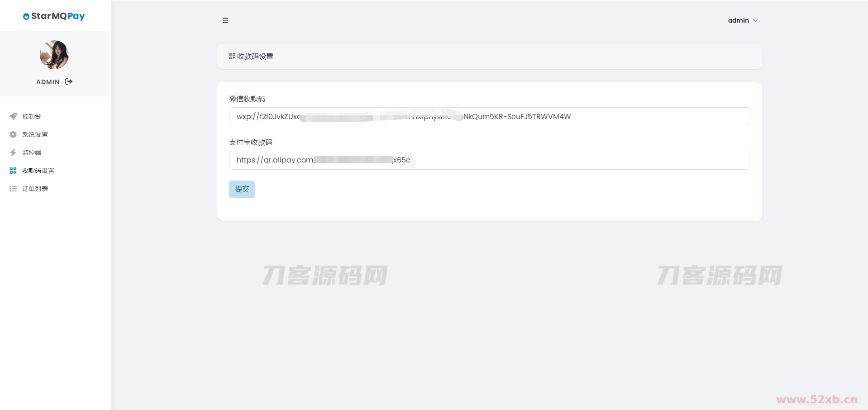Click the list icon for 订单列表
The width and height of the screenshot is (868, 410).
tap(13, 189)
